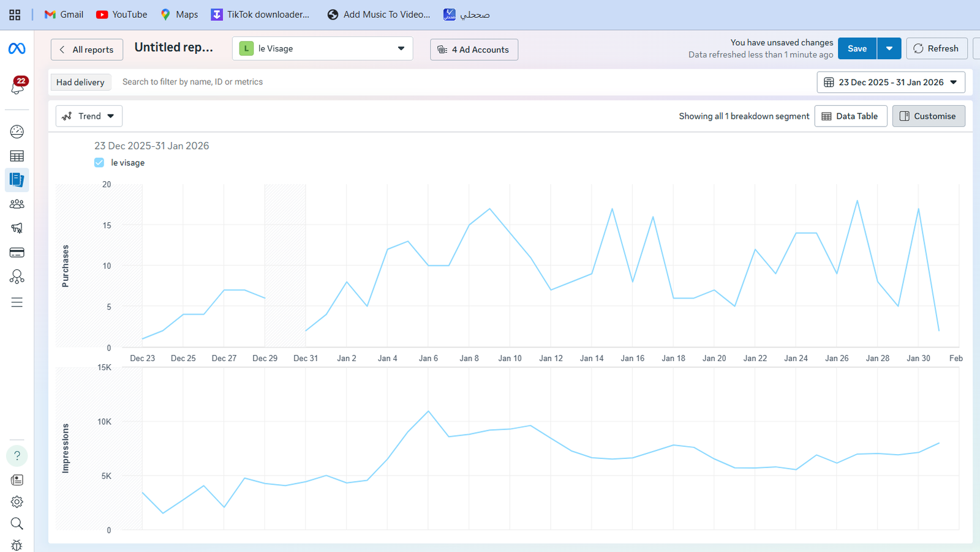980x552 pixels.
Task: Click the Refresh button
Action: click(937, 49)
